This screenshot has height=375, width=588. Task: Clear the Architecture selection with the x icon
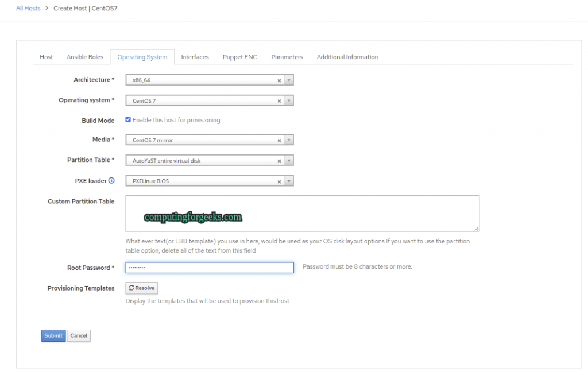pyautogui.click(x=279, y=80)
